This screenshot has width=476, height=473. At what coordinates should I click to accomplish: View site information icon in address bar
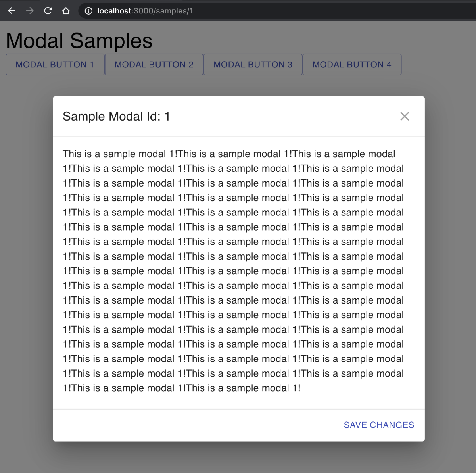click(x=88, y=11)
